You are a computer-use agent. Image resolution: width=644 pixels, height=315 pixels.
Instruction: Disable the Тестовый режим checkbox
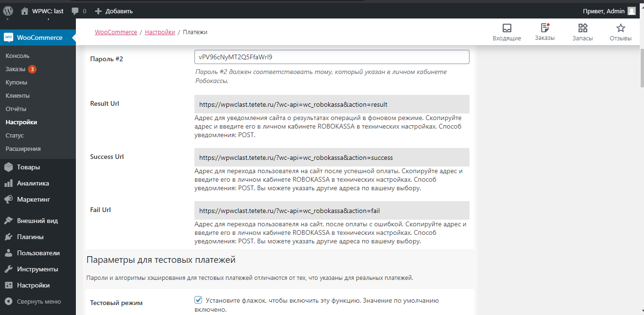click(198, 300)
